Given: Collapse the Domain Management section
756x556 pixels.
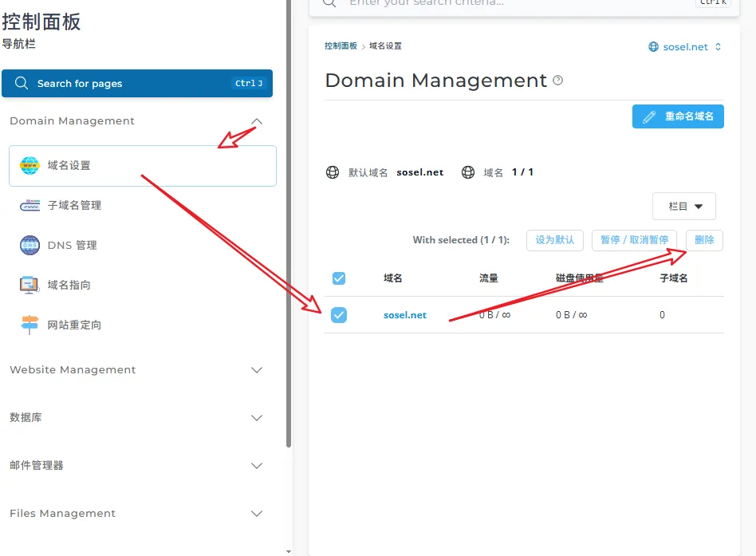Looking at the screenshot, I should (257, 121).
